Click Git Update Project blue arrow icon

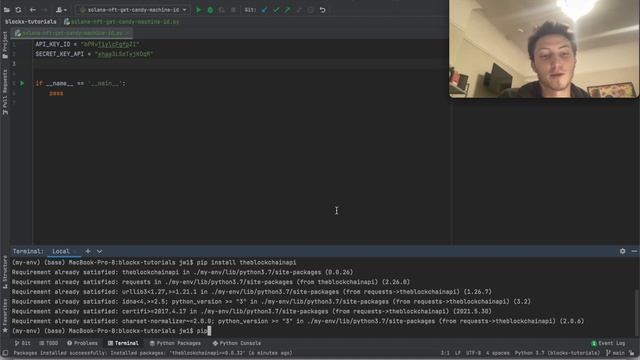264,10
